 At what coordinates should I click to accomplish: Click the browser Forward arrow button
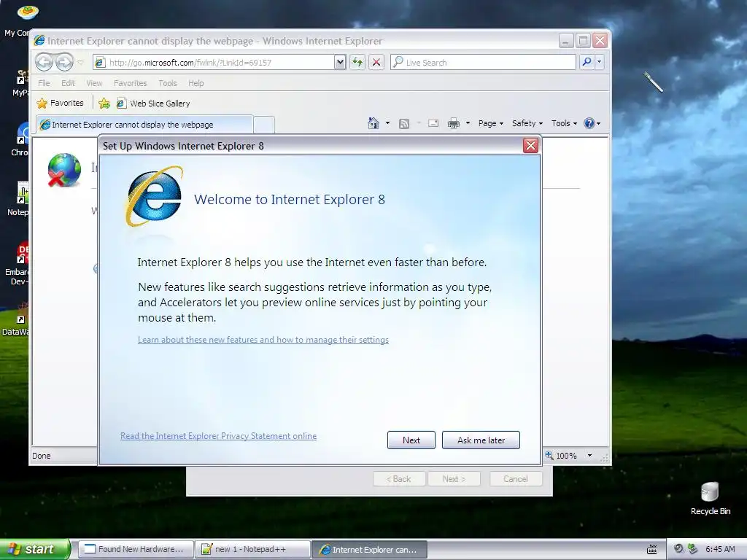pyautogui.click(x=65, y=62)
